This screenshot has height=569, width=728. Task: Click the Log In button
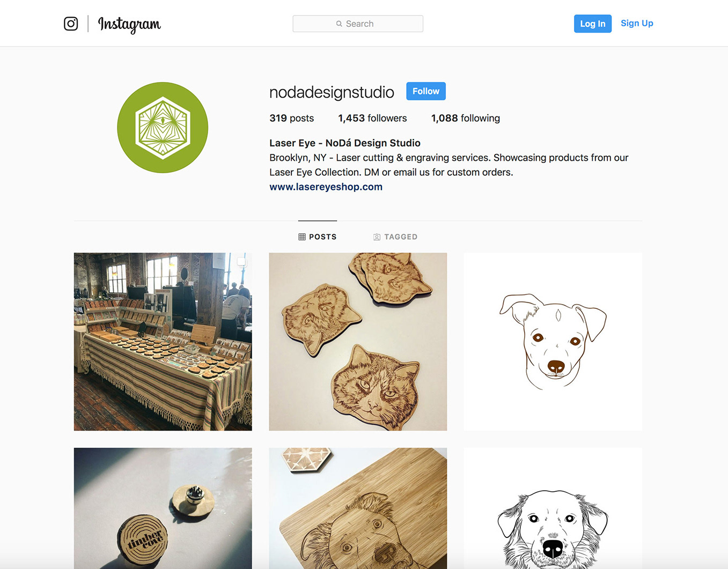[x=592, y=24]
